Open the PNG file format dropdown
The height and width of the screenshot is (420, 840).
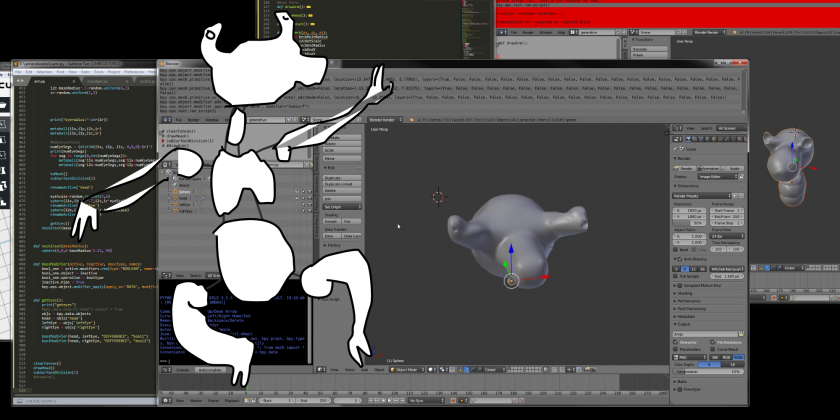[689, 357]
